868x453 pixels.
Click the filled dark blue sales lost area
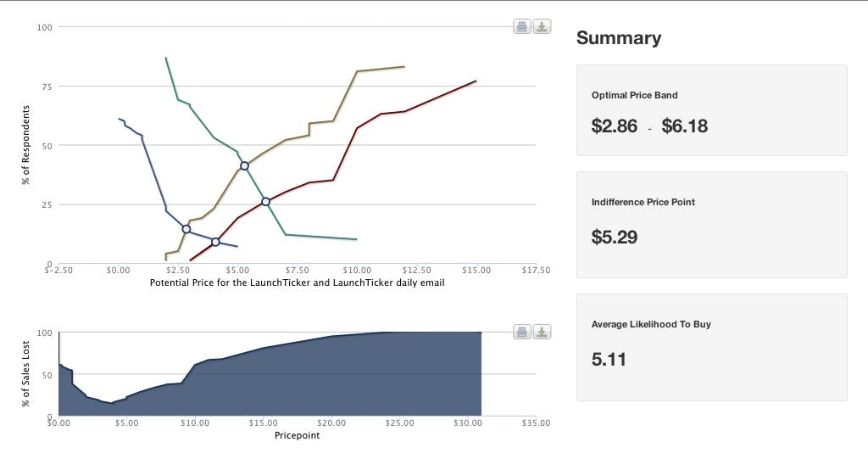tap(339, 382)
